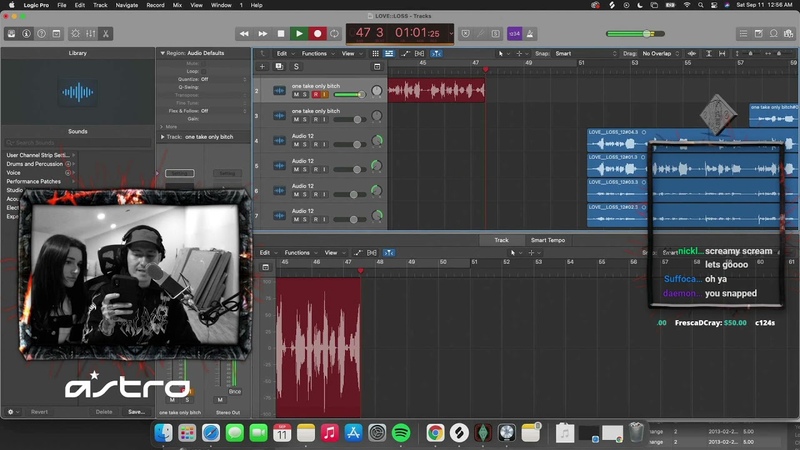Collapse the Region Audio Defaults triangle
This screenshot has height=450, width=800.
pos(162,53)
